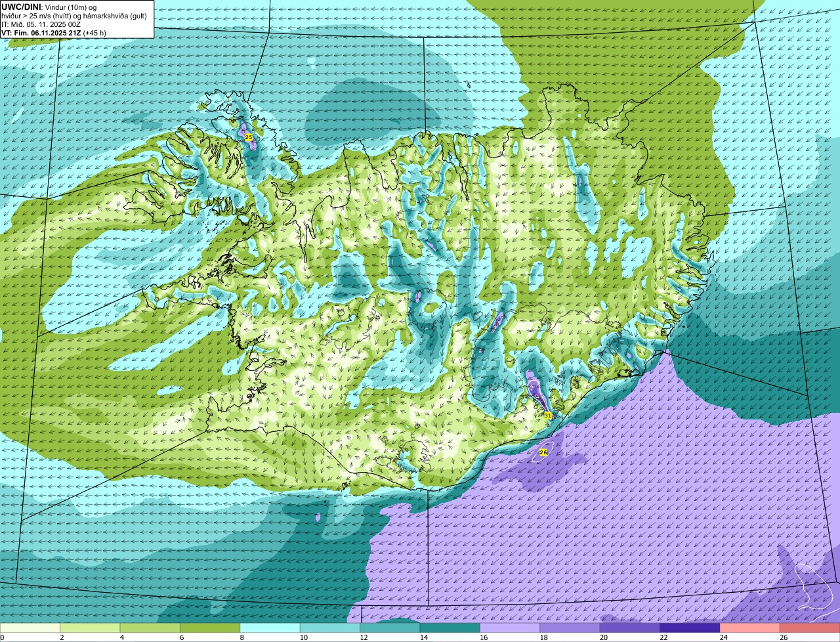Select the 12–14 m/s teal legend swatch
This screenshot has width=840, height=642.
pos(390,628)
